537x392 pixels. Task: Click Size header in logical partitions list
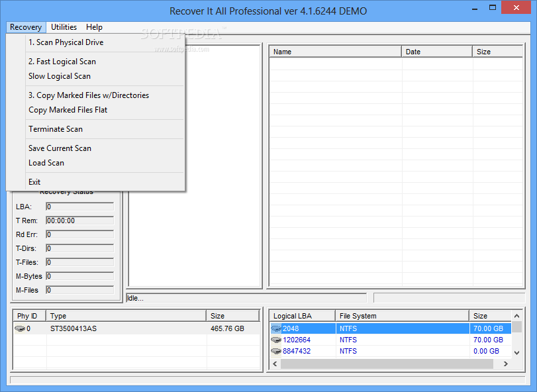(x=490, y=316)
